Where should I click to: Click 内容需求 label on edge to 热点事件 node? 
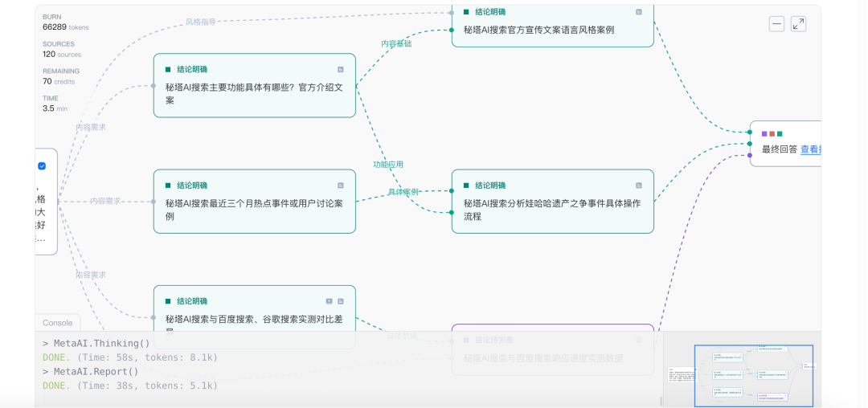105,202
